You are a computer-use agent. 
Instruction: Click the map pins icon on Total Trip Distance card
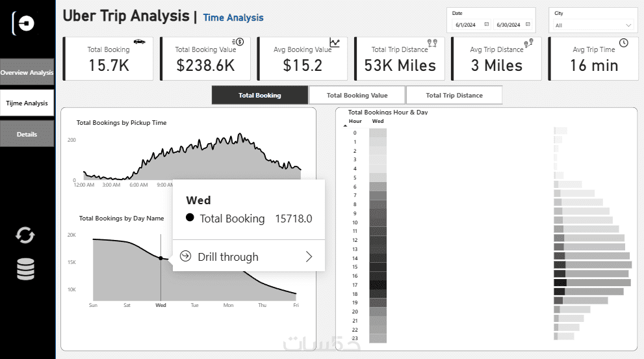click(431, 43)
